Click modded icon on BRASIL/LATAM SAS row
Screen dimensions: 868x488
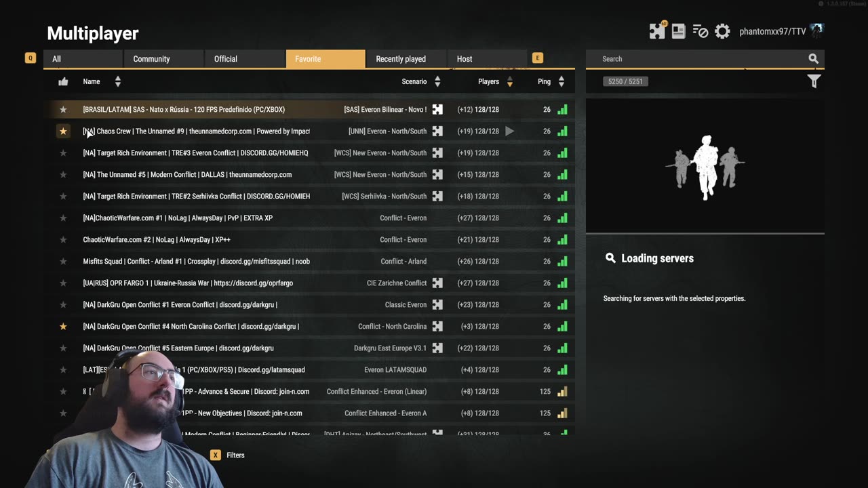coord(437,109)
